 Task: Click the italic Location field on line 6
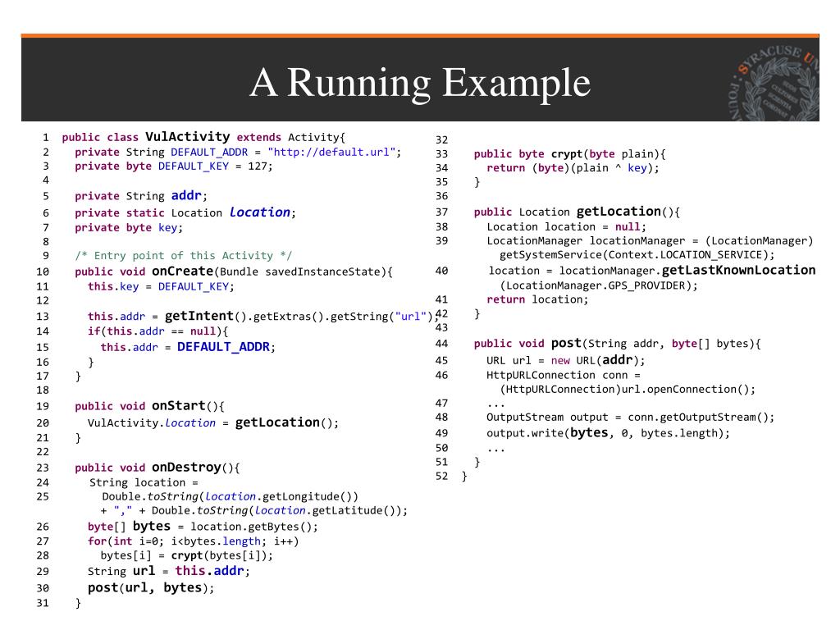tap(260, 212)
